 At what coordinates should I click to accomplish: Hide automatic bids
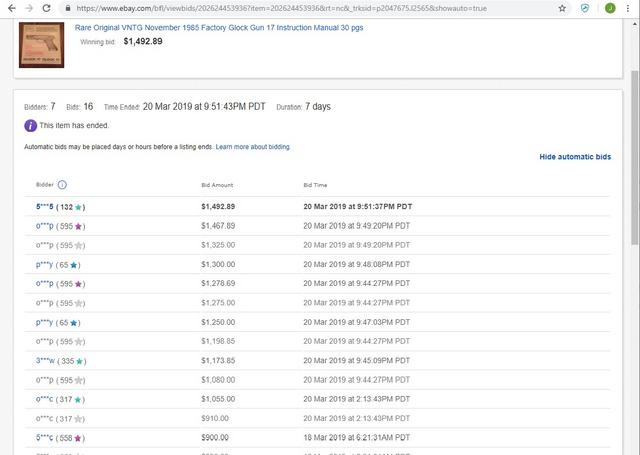point(575,157)
